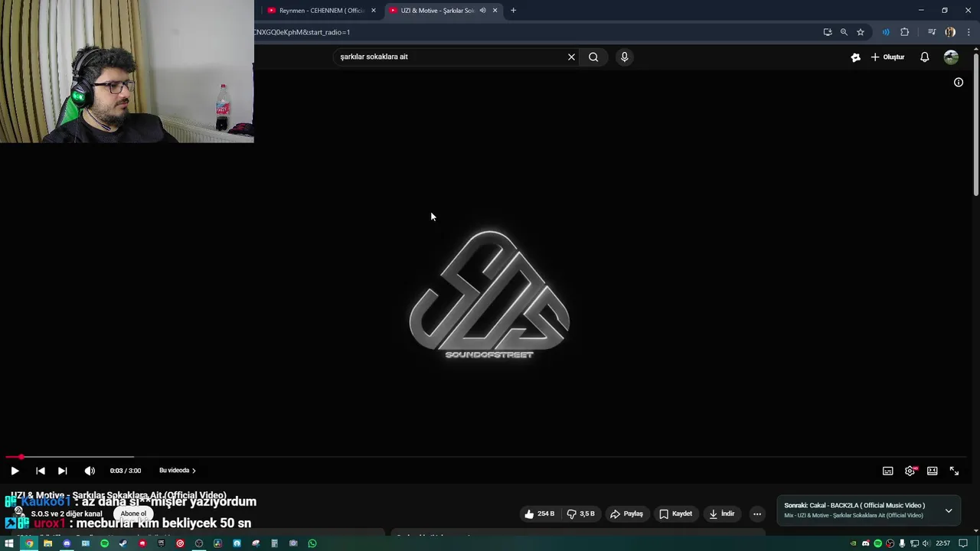Go to the previous video in player
Viewport: 980px width, 551px height.
click(x=41, y=471)
